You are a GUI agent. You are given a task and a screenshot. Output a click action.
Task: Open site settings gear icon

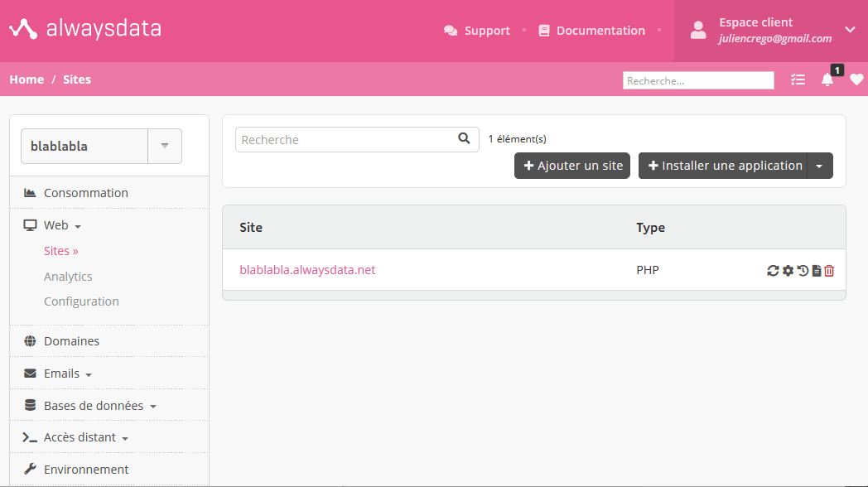pos(788,271)
